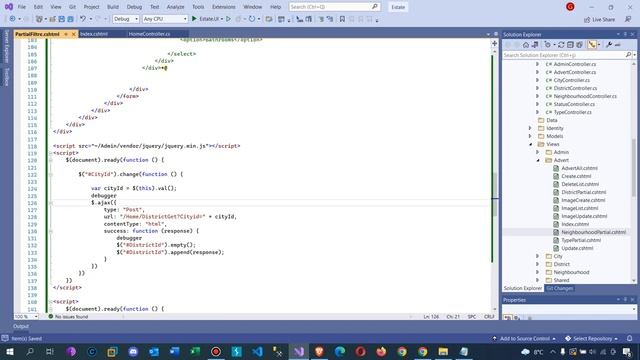Viewport: 640px width, 360px height.
Task: Click the Undo arrow icon
Action: pyautogui.click(x=83, y=19)
